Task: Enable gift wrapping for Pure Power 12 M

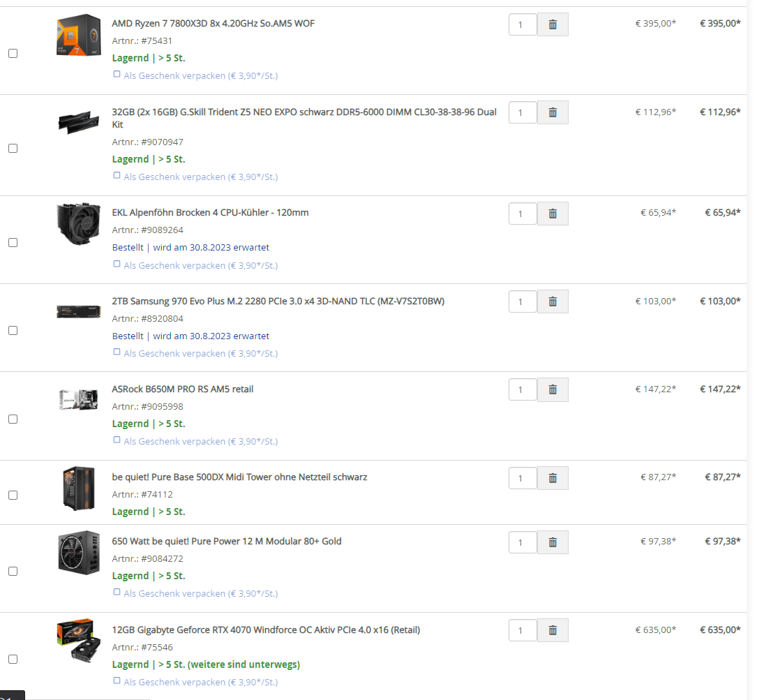Action: [x=117, y=593]
